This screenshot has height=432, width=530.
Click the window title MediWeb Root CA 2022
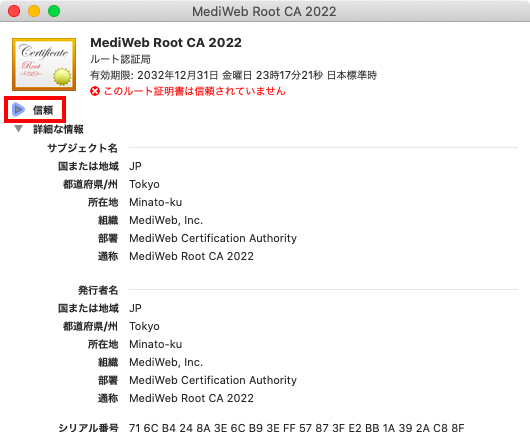(264, 11)
